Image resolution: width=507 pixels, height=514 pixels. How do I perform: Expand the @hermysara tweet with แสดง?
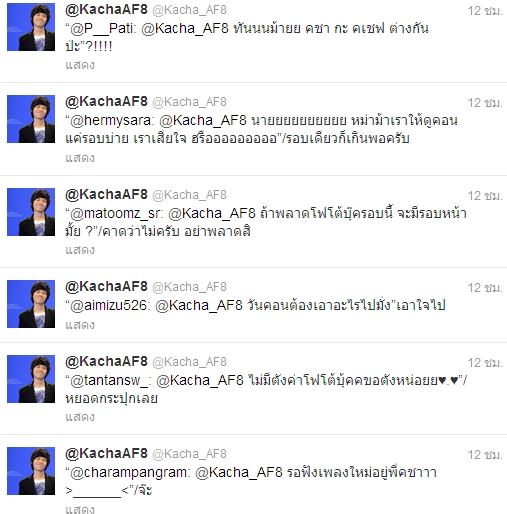80,158
